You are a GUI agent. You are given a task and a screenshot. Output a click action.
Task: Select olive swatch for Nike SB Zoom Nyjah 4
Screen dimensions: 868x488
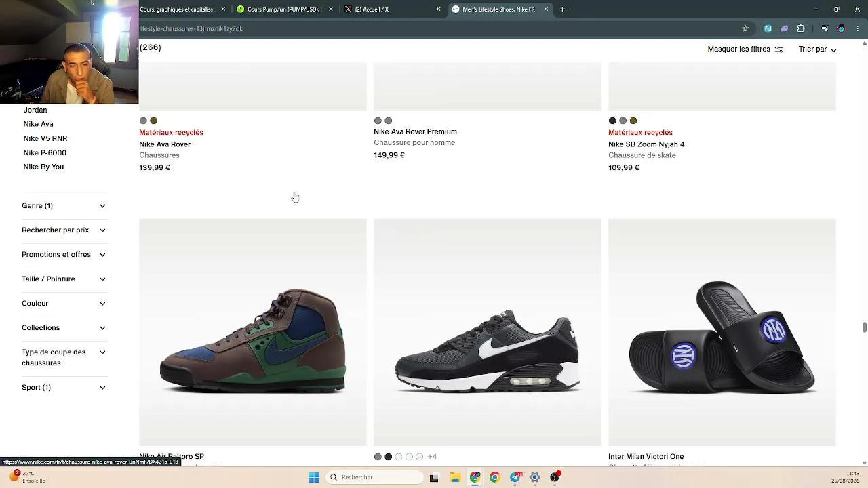tap(633, 121)
